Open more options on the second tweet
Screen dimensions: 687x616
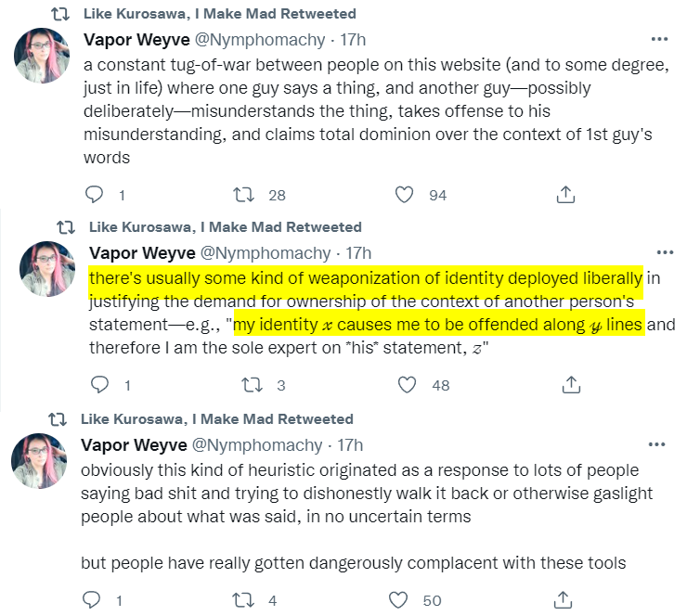(665, 252)
